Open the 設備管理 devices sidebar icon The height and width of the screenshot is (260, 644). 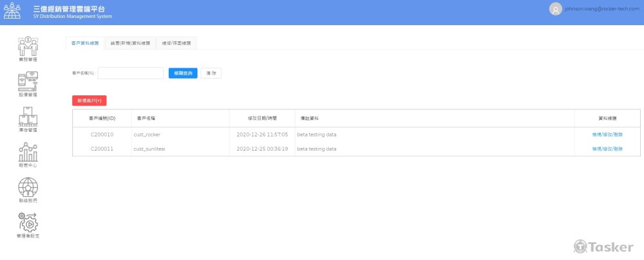(x=28, y=81)
